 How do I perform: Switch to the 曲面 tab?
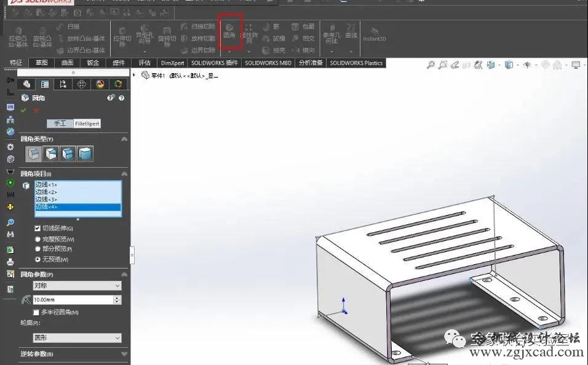[x=67, y=63]
